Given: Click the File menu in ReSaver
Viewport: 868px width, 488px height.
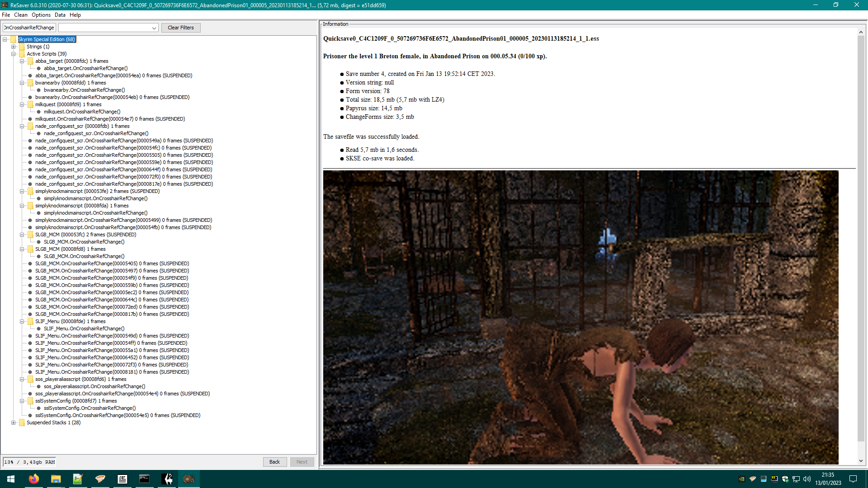Looking at the screenshot, I should click(x=6, y=14).
